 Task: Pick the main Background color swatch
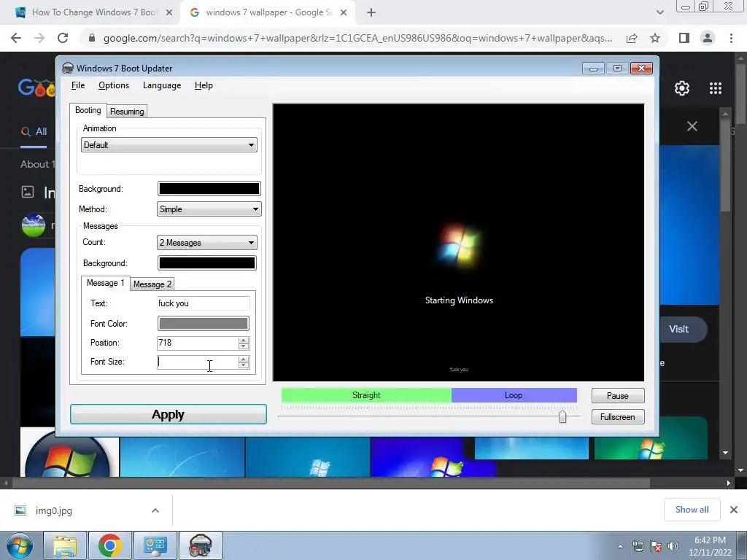point(209,189)
